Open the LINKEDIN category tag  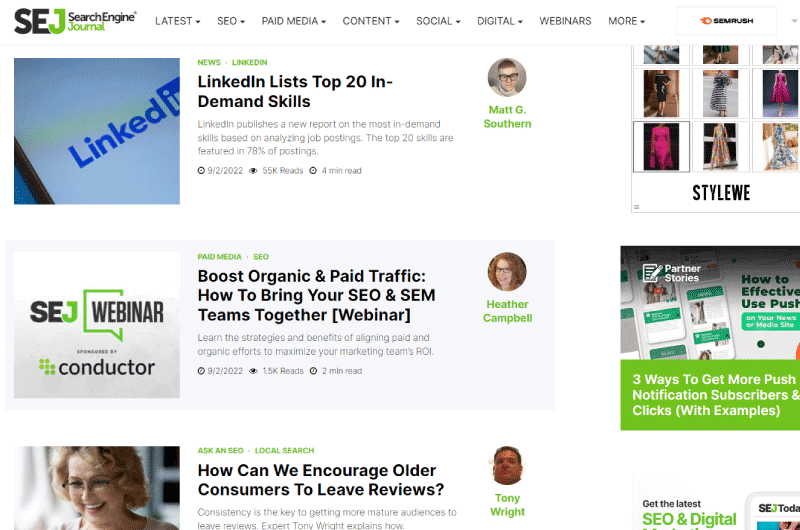[x=249, y=62]
